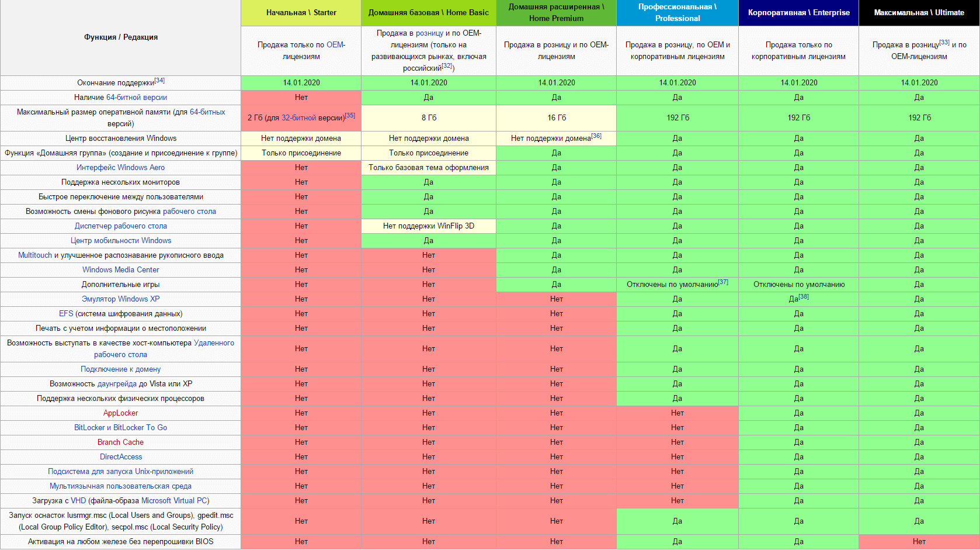Open the 'Интерфейс Windows Aero' link
980x550 pixels.
pos(120,167)
